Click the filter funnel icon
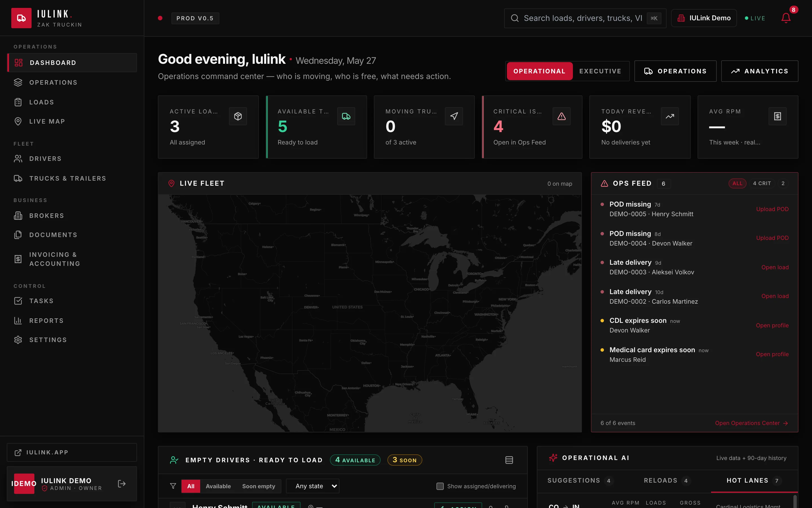 (173, 486)
